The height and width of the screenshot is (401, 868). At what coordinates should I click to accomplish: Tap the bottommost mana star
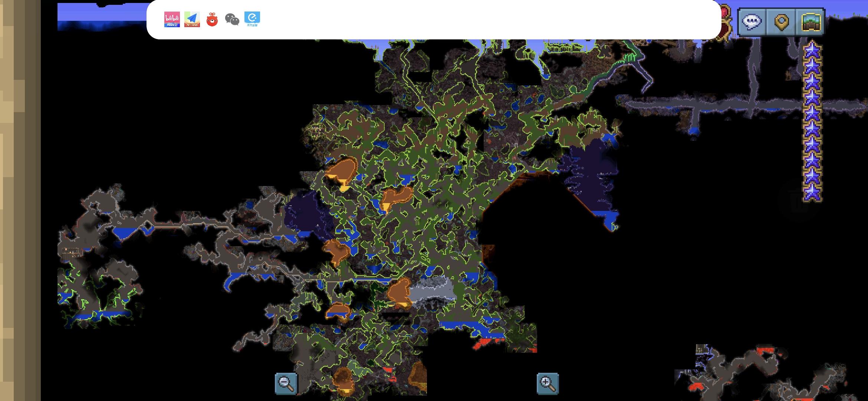point(812,192)
